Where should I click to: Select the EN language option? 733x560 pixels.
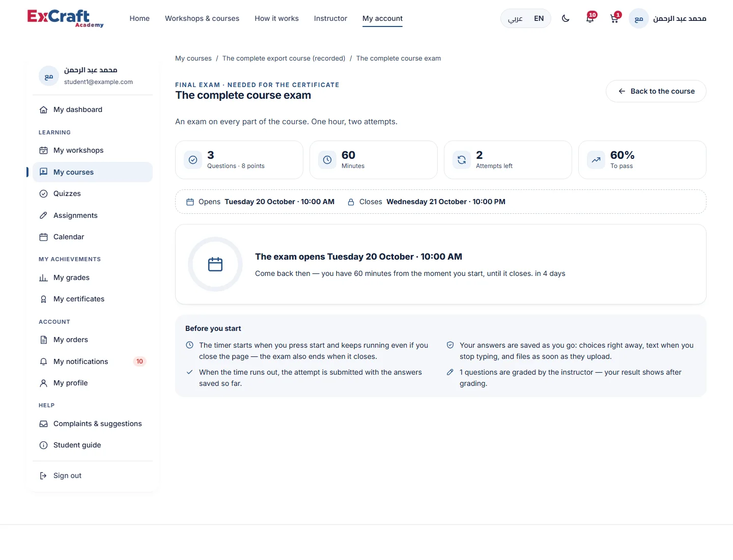click(x=539, y=18)
